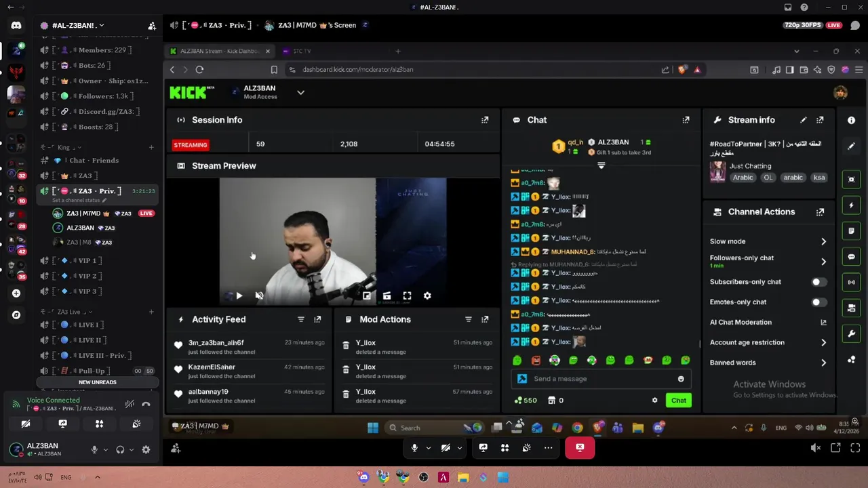Click the Send a message input field
This screenshot has width=868, height=488.
coord(601,379)
